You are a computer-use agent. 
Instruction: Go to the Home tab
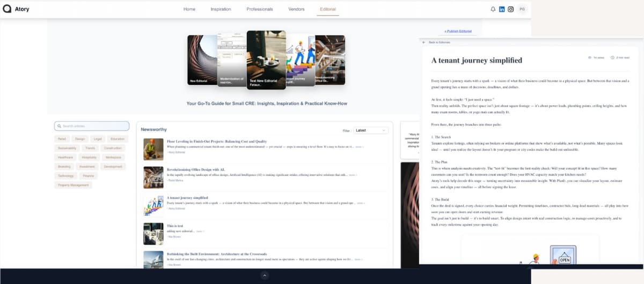tap(189, 9)
